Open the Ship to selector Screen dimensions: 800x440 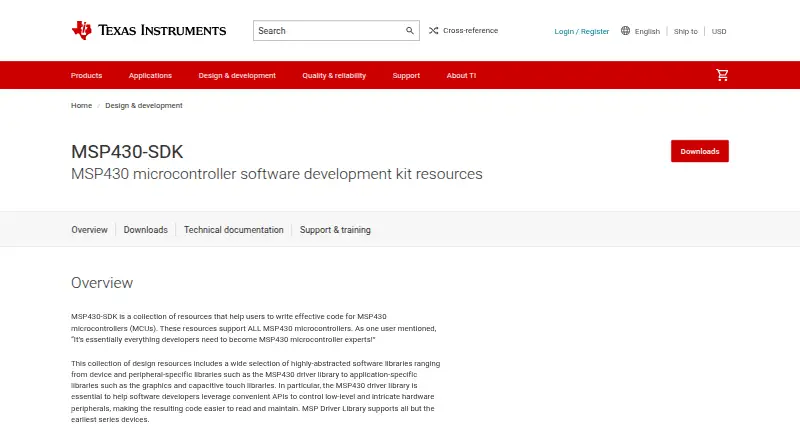(685, 31)
